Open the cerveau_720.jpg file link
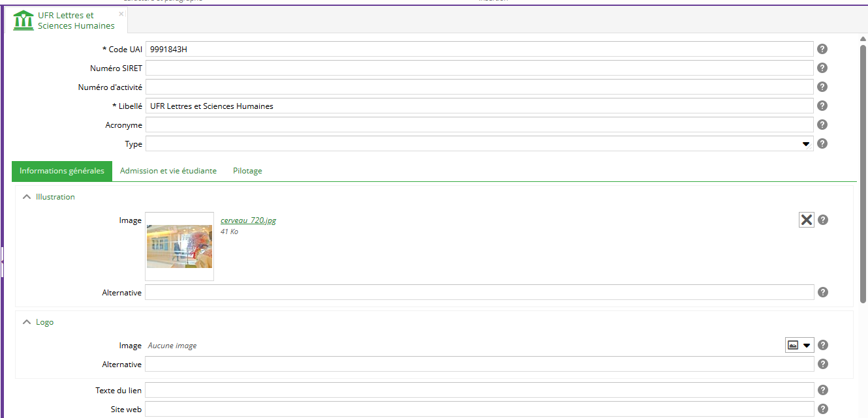Screen dimensions: 868x418 point(248,220)
